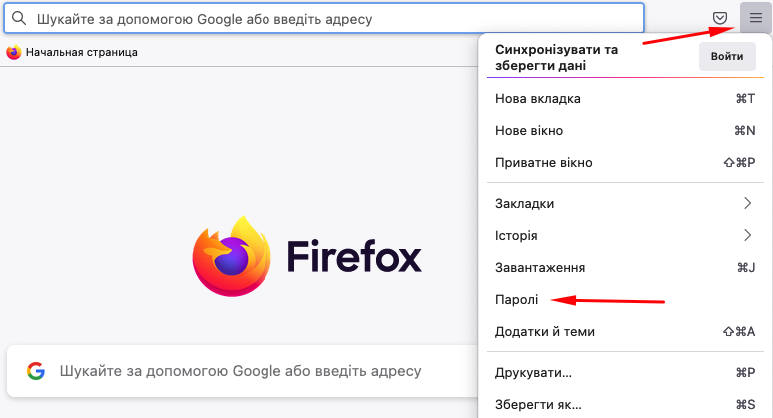The width and height of the screenshot is (773, 418).
Task: Choose Нове вікно menu entry
Action: [x=529, y=131]
